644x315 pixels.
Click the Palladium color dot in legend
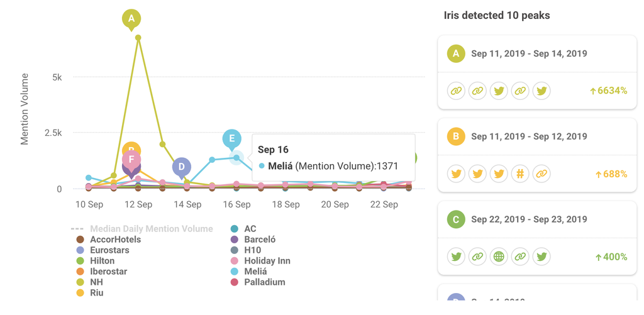pos(235,282)
